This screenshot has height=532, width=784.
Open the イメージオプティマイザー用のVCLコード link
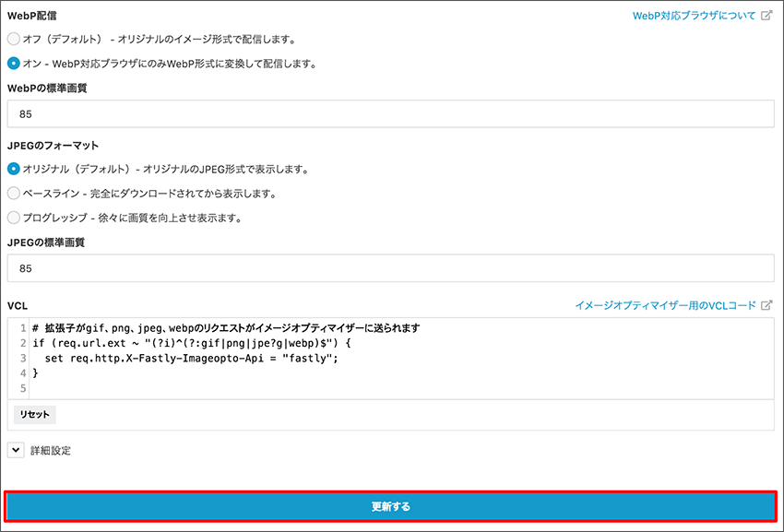(x=664, y=305)
